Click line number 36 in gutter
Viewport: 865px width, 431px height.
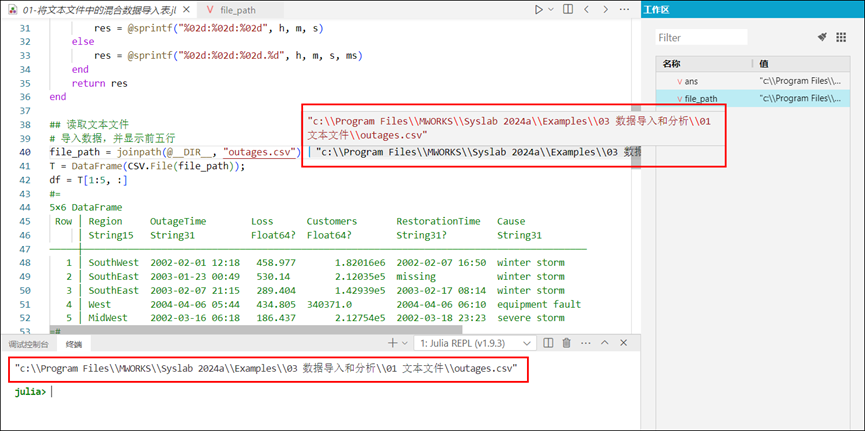25,97
